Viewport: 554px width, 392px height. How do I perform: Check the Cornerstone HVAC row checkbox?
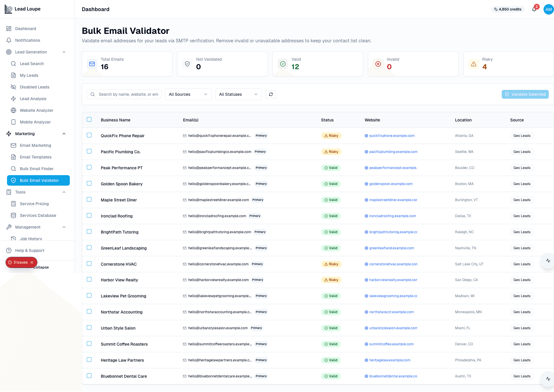pyautogui.click(x=89, y=264)
